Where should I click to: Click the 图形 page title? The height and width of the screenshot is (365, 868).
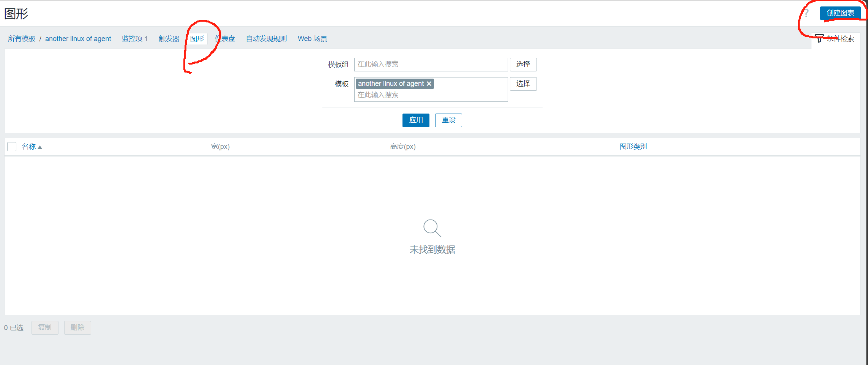point(16,14)
